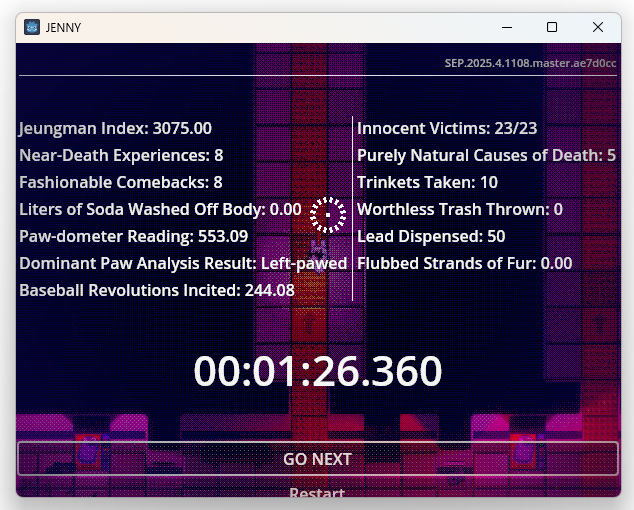The height and width of the screenshot is (510, 634).
Task: Select the Near-Death Experiences: 8 line
Action: pyautogui.click(x=121, y=155)
